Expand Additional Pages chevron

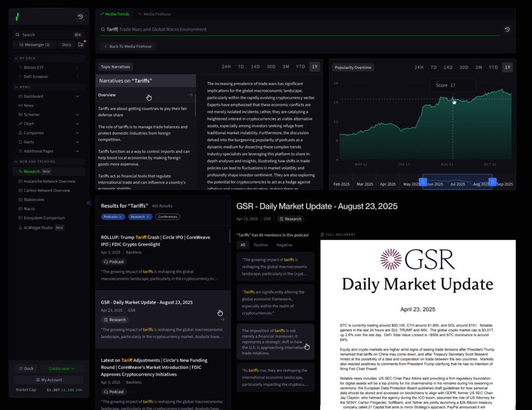pos(77,151)
